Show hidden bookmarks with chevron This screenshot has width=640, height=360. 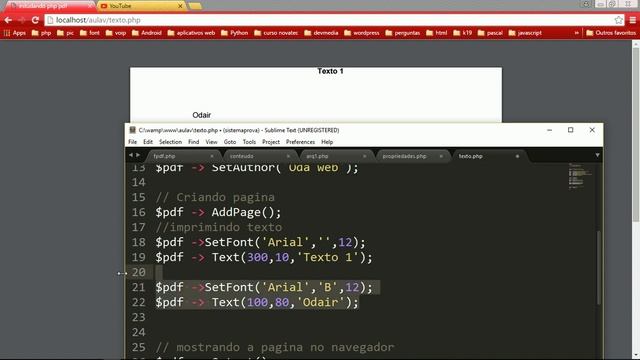(x=577, y=33)
